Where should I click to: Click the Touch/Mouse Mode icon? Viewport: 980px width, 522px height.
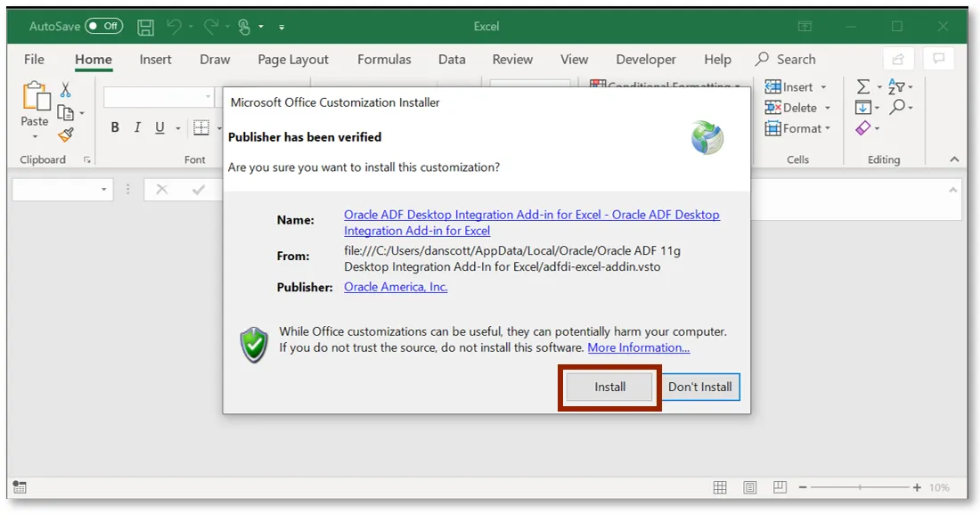pos(244,27)
